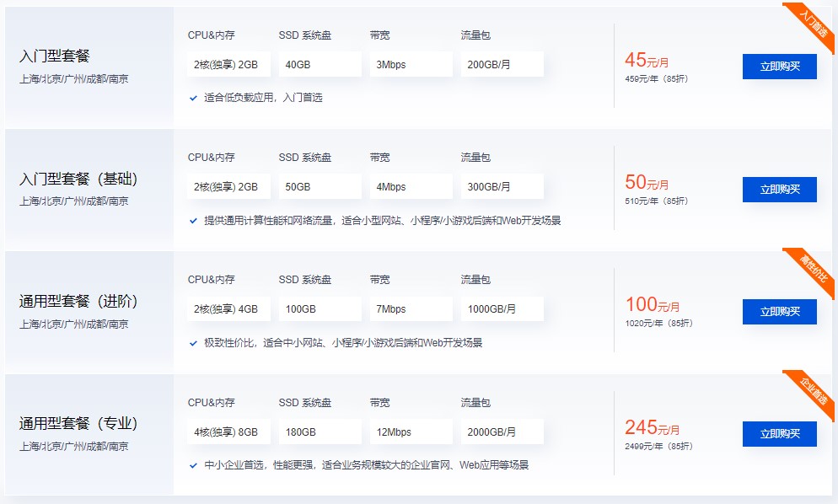Click the 4核(独享) 8GB spec box
This screenshot has height=504, width=838.
click(228, 432)
